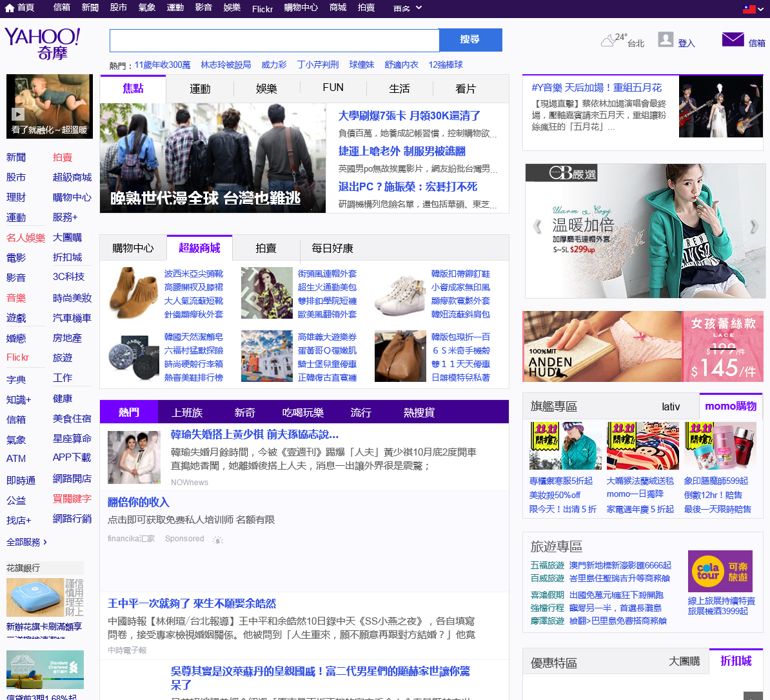The image size is (770, 700).
Task: Open sidebar link 名人娛樂
Action: (26, 238)
